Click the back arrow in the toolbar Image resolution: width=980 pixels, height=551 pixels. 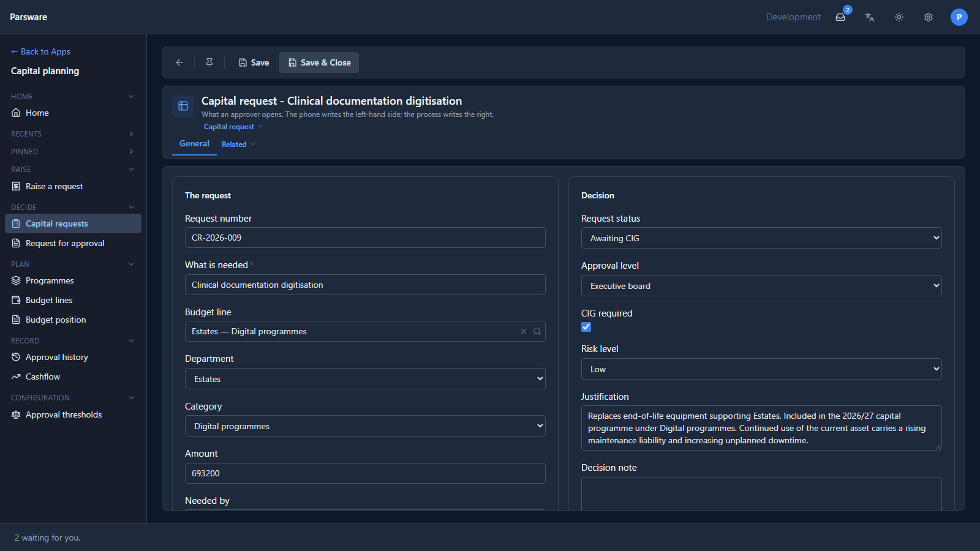[179, 62]
